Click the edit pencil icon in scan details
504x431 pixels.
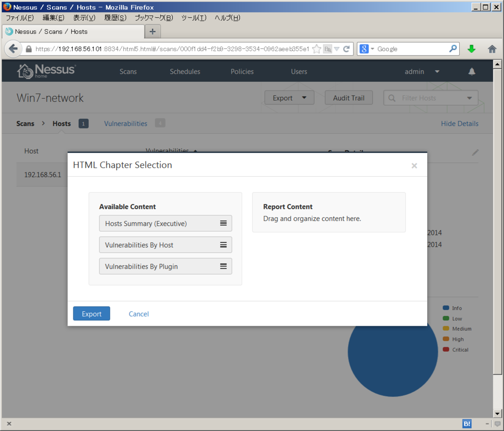(x=475, y=153)
